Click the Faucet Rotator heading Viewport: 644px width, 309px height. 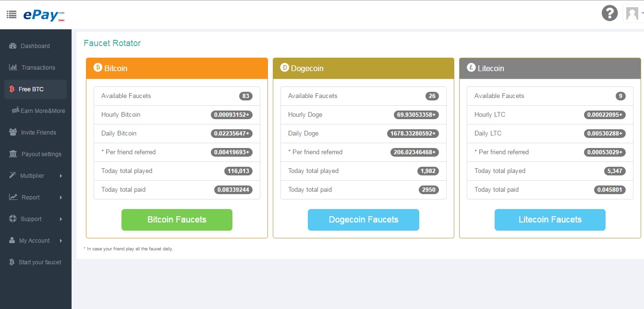tap(112, 43)
